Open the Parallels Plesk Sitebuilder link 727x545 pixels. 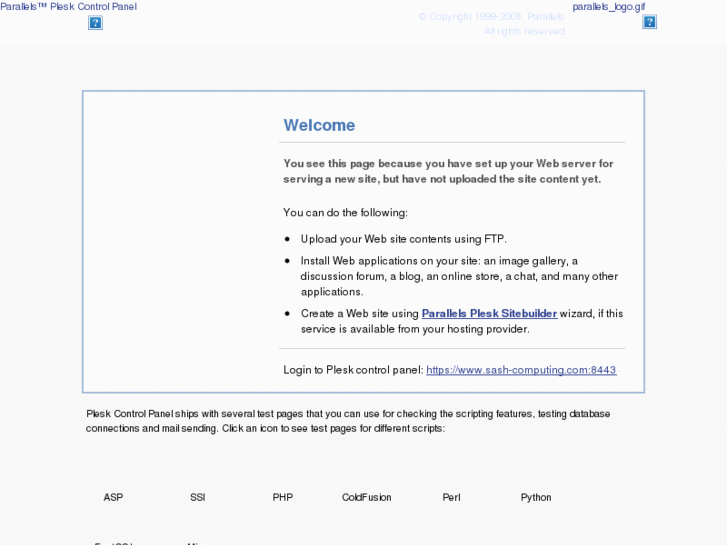[489, 313]
